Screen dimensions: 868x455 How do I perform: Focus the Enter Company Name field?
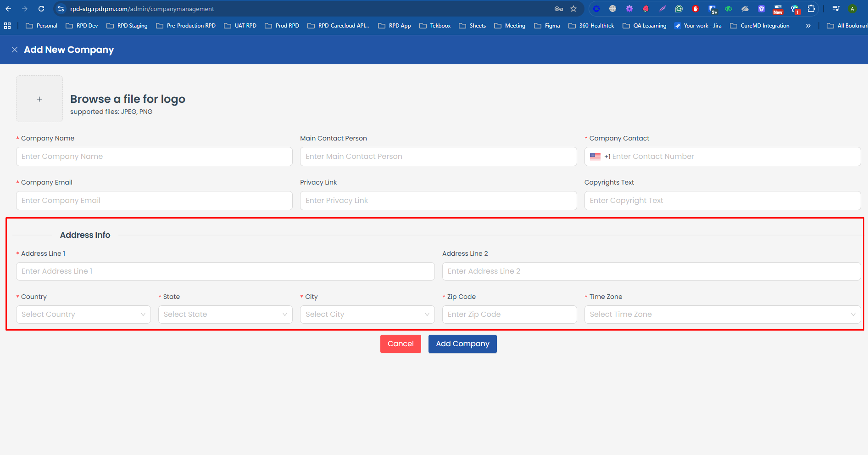(x=154, y=157)
